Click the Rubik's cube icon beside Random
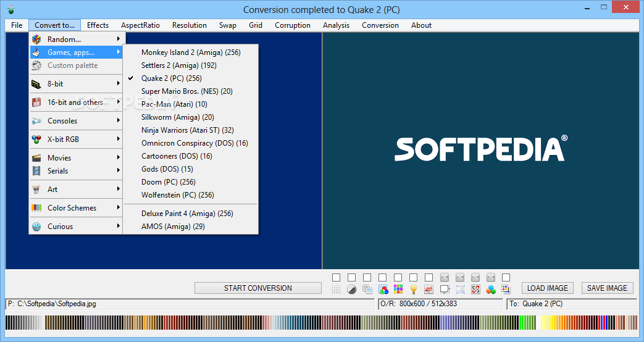Image resolution: width=644 pixels, height=342 pixels. [36, 40]
